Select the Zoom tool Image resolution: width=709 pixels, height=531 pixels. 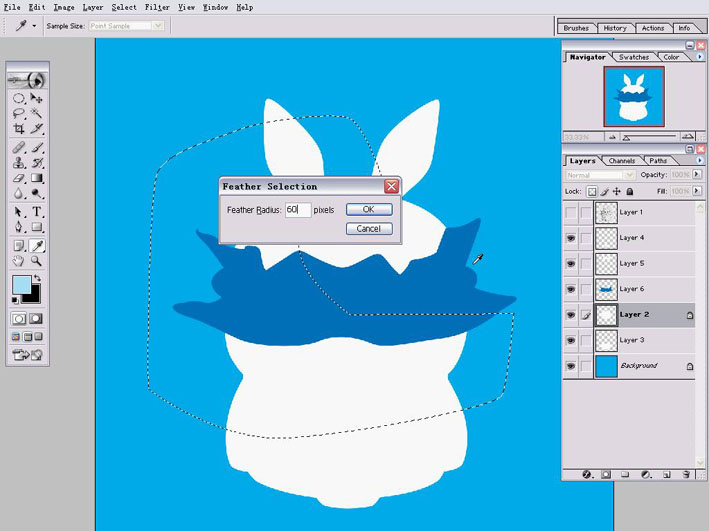[36, 261]
